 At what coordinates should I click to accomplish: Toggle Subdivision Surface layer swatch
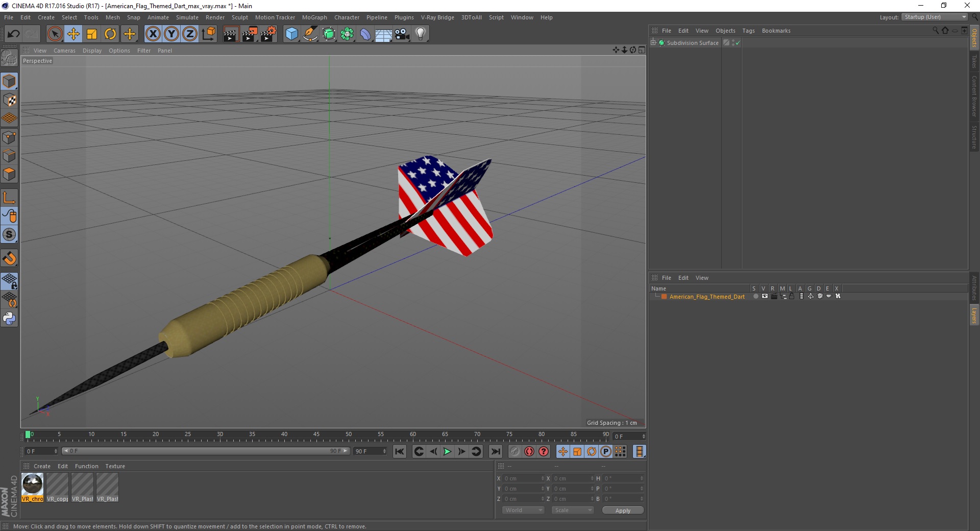pyautogui.click(x=726, y=43)
